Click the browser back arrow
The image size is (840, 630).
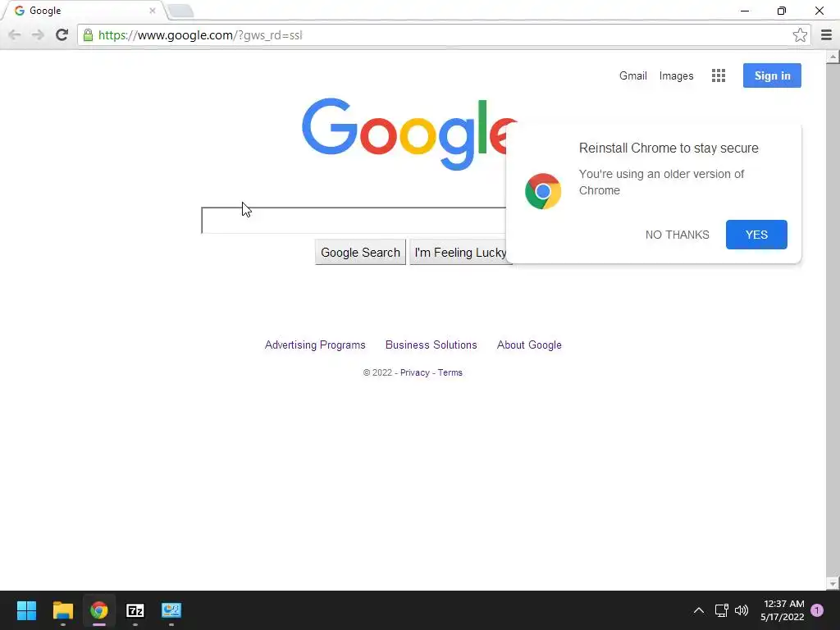coord(15,34)
